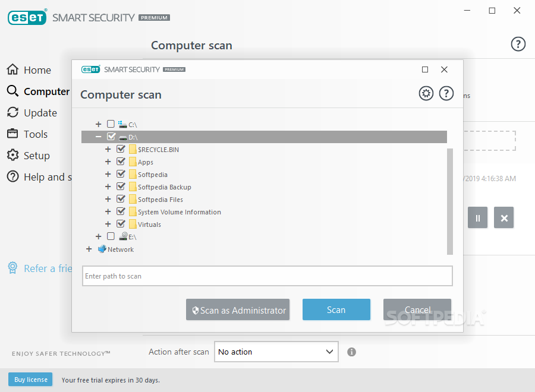Screen dimensions: 535x392
Task: Select the Virtuals folder label
Action: coord(149,225)
